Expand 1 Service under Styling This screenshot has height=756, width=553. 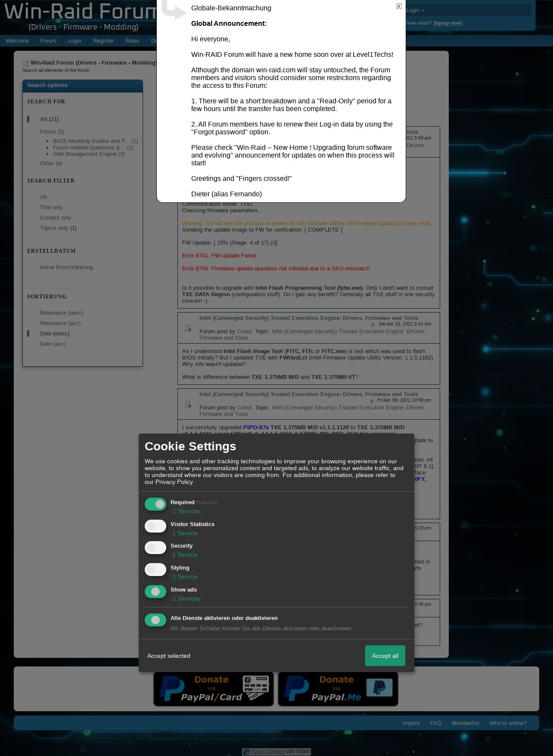185,576
